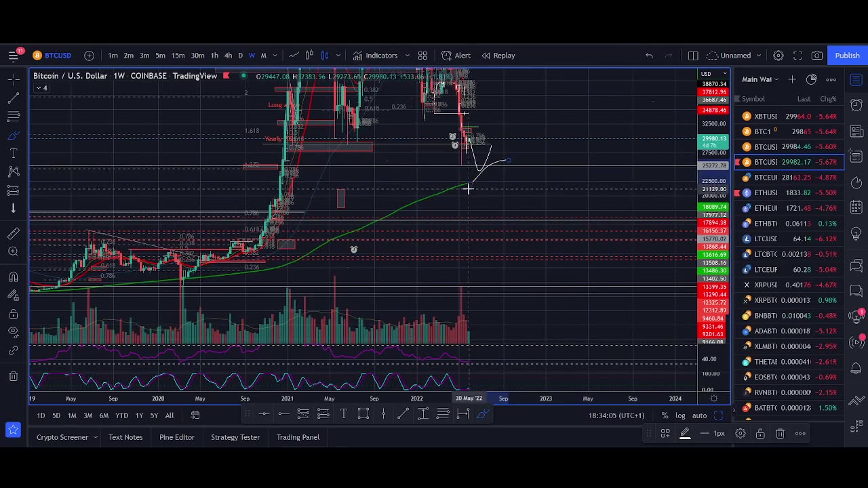Open indicator templates grid
The image size is (868, 488).
pyautogui.click(x=422, y=56)
